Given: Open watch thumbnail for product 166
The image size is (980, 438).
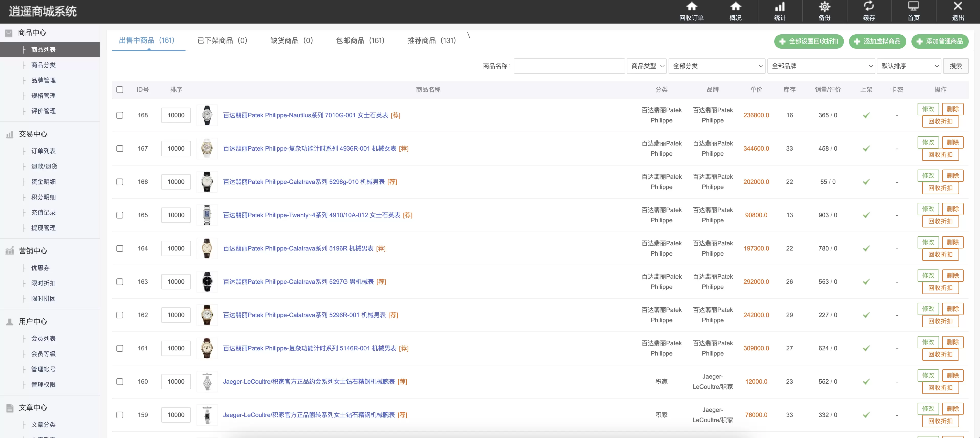Looking at the screenshot, I should [x=207, y=182].
